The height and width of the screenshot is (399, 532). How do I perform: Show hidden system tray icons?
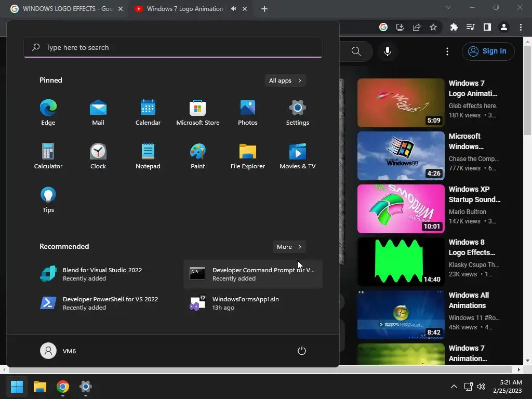point(454,387)
